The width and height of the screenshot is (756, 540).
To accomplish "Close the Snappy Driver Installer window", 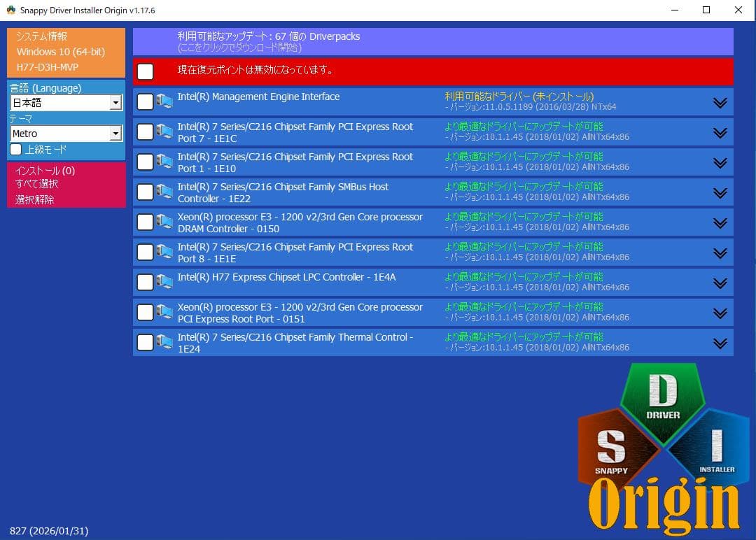I will pyautogui.click(x=738, y=10).
